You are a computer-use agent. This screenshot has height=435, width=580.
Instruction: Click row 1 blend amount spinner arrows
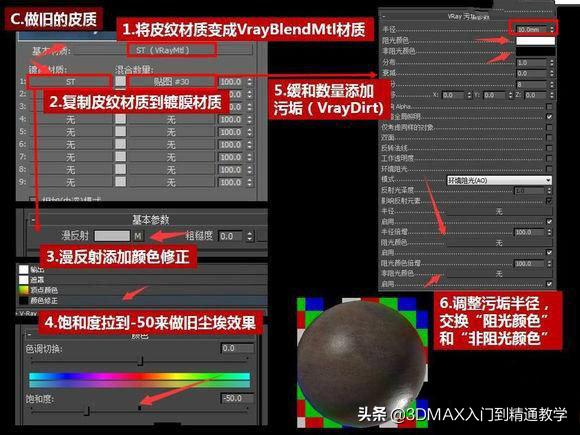pos(250,82)
